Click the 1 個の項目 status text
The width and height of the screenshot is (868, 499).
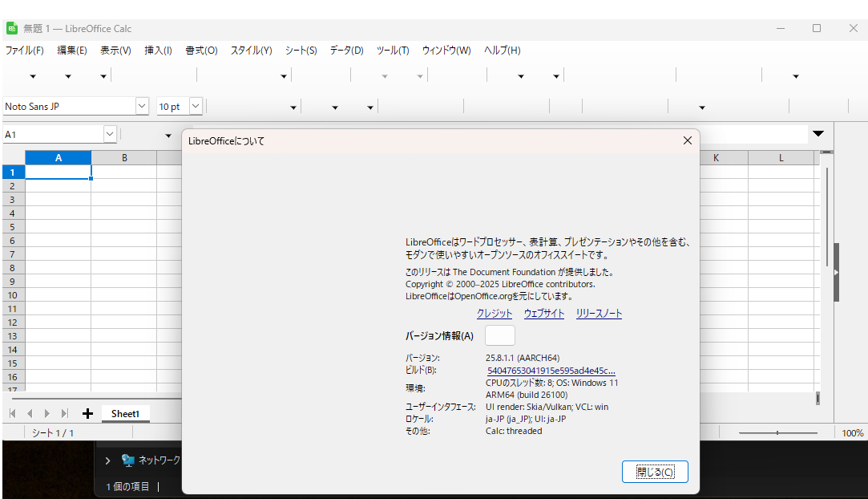click(128, 486)
